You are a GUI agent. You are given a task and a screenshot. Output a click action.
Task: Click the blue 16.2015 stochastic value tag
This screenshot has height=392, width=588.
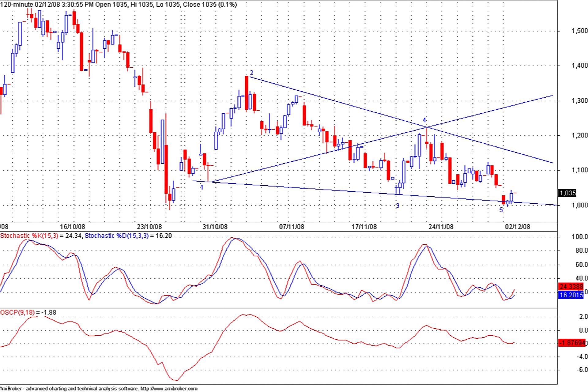[571, 295]
